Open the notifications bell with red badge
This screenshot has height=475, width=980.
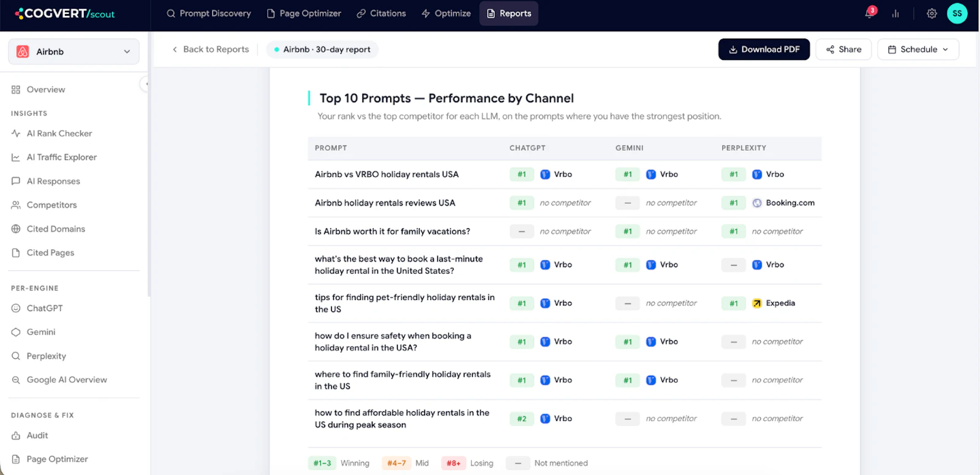click(870, 13)
